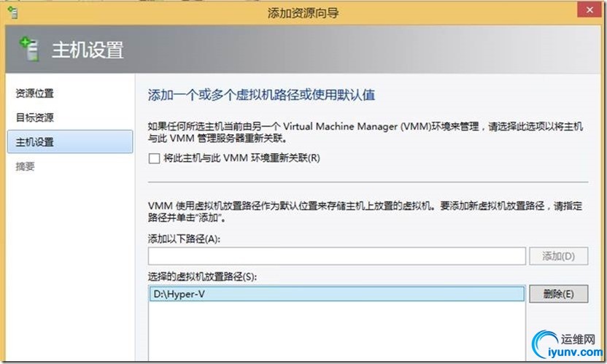Select the 主机设置 wizard step

coord(70,142)
